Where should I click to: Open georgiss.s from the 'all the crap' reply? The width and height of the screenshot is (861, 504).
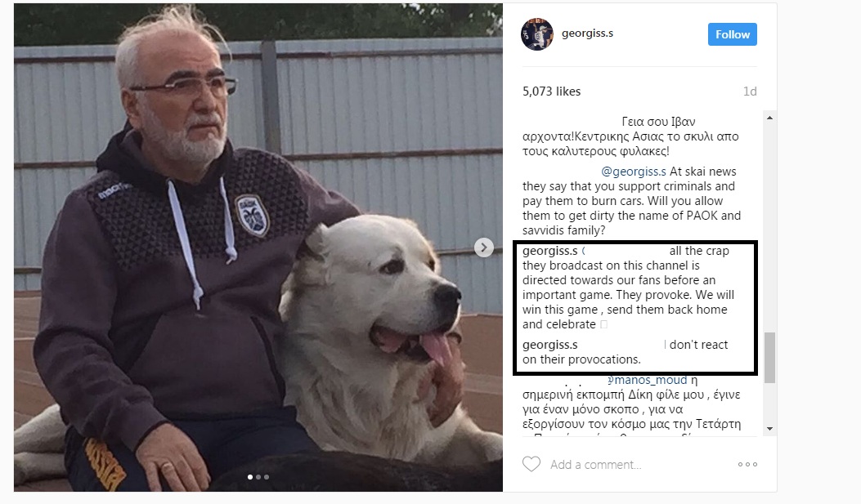coord(549,251)
